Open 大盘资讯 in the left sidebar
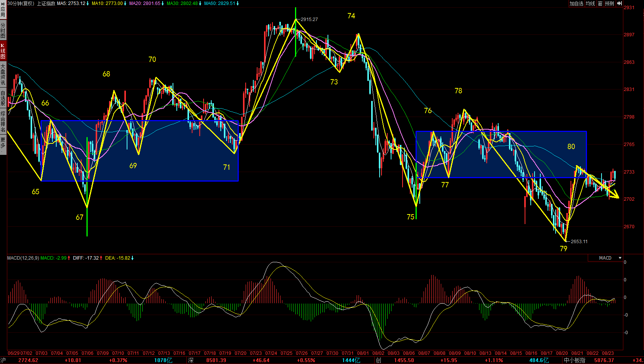644x364 pixels. coord(3,75)
